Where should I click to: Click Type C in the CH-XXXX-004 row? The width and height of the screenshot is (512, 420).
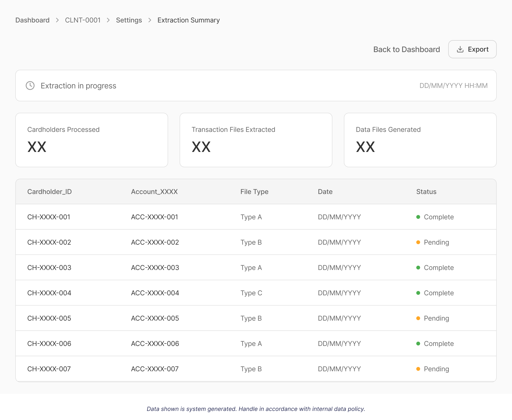coord(251,293)
